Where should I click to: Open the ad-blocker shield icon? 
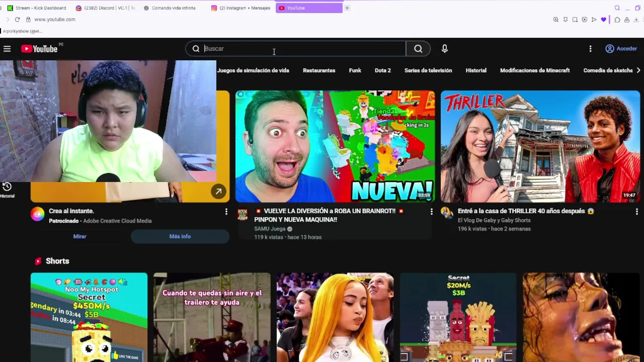pos(584,20)
